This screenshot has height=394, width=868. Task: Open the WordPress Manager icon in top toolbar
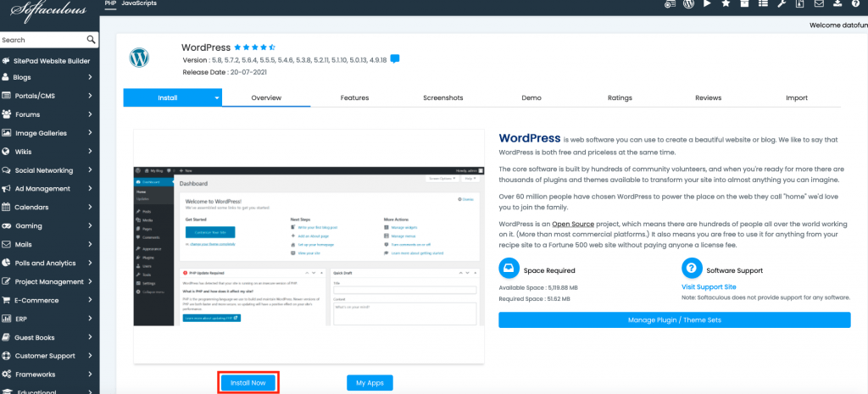pyautogui.click(x=688, y=4)
